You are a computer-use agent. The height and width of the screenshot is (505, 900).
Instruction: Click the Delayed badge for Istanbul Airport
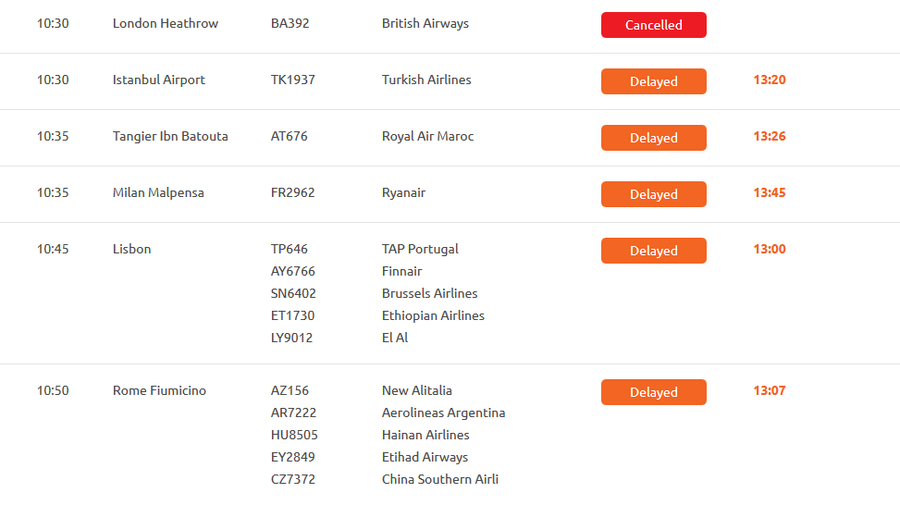point(653,81)
